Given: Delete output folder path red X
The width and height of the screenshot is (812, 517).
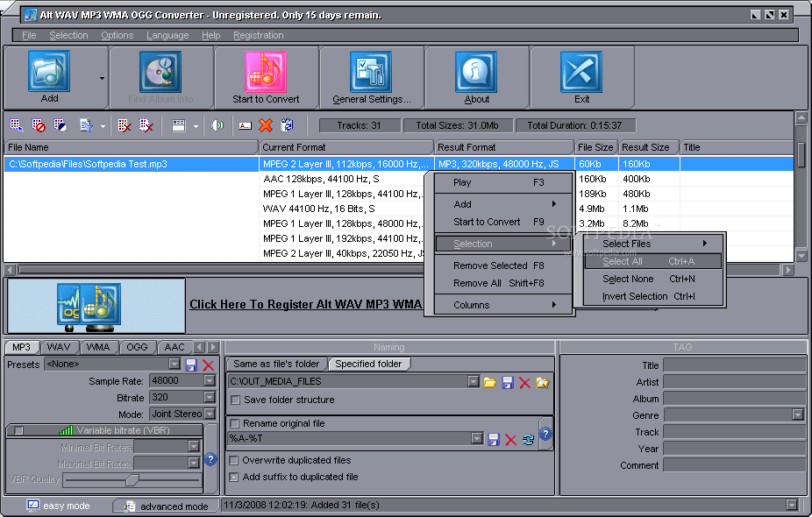Looking at the screenshot, I should pos(524,382).
